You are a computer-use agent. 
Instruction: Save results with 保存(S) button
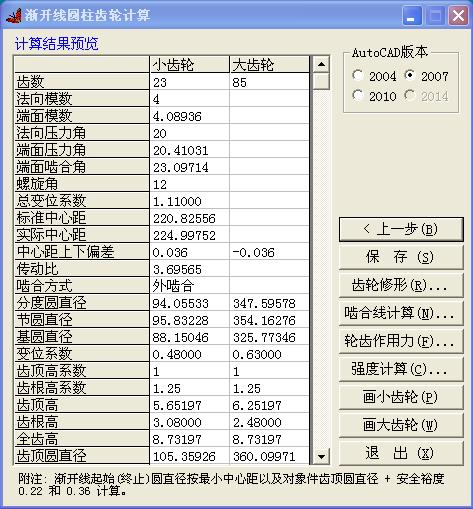pos(401,257)
